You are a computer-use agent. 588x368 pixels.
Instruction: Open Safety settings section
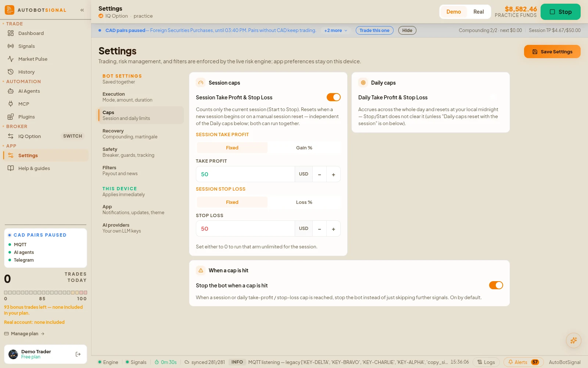141,152
